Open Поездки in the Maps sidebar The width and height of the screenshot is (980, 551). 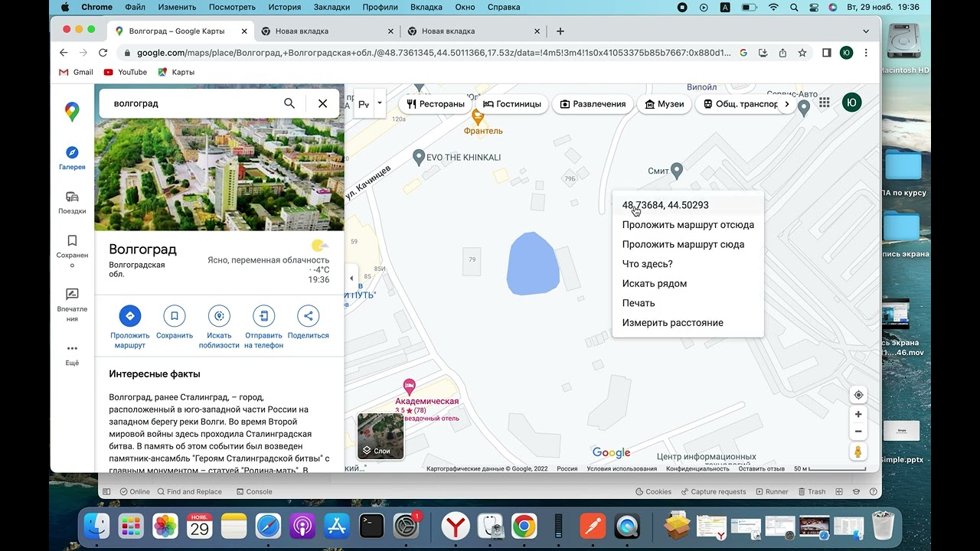72,202
